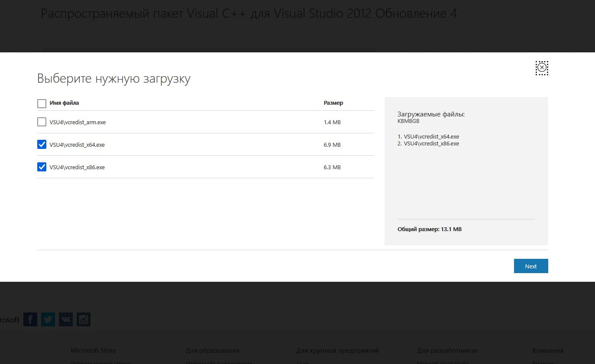This screenshot has width=595, height=364.
Task: Click the Выберите нужную загрузку dialog title
Action: (114, 79)
